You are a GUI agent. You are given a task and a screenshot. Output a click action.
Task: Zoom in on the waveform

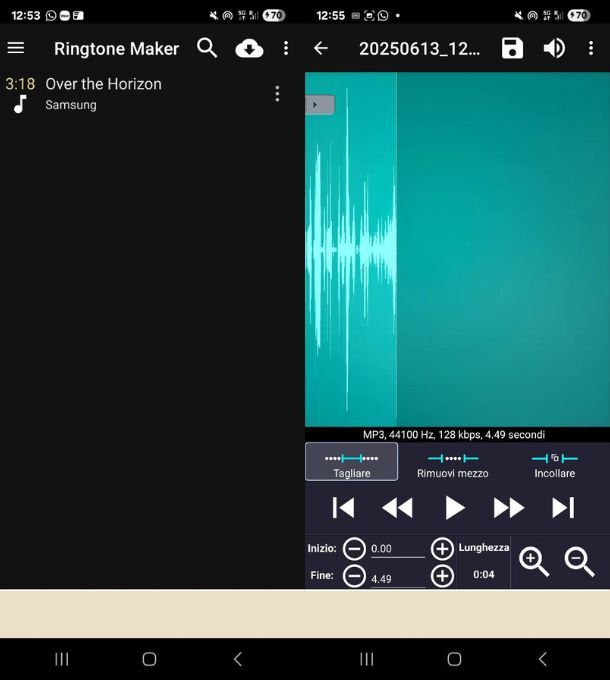coord(534,562)
